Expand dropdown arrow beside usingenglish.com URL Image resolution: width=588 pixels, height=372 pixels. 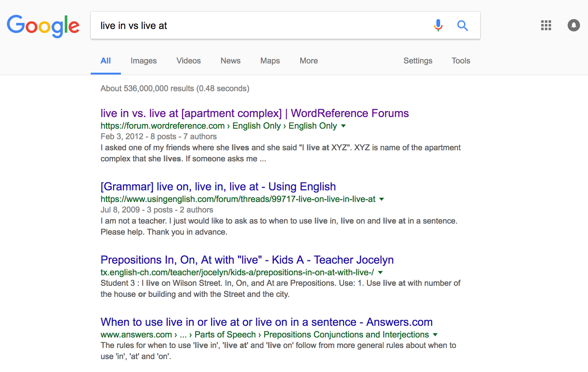[x=381, y=199]
